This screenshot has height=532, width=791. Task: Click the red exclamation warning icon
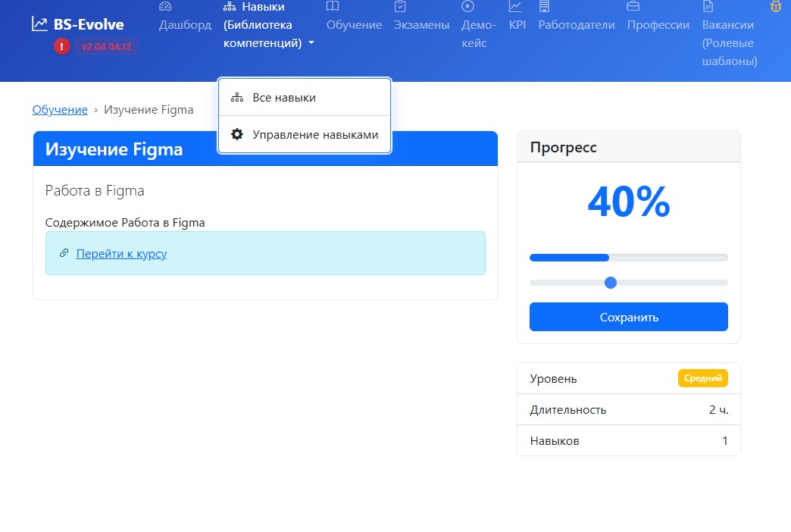click(61, 46)
